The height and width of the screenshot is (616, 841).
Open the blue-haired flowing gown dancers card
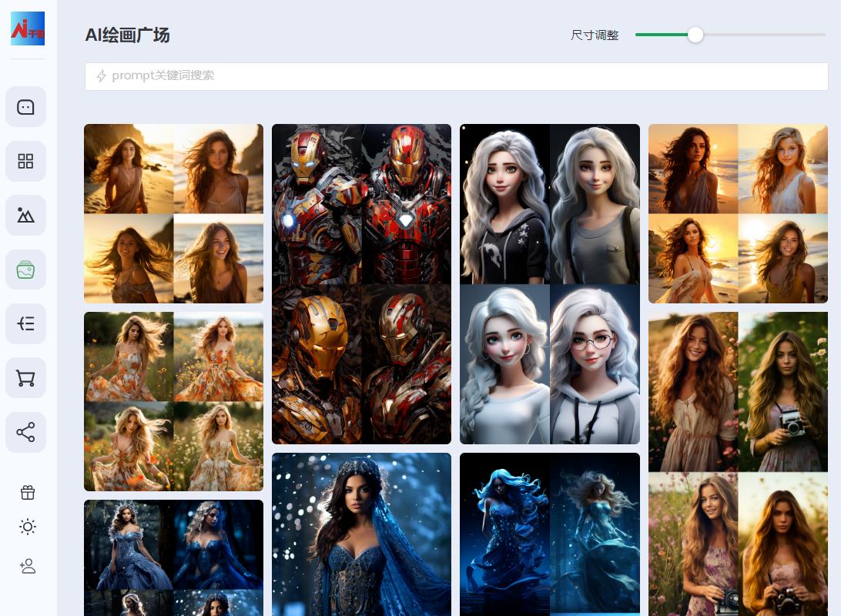coord(550,534)
